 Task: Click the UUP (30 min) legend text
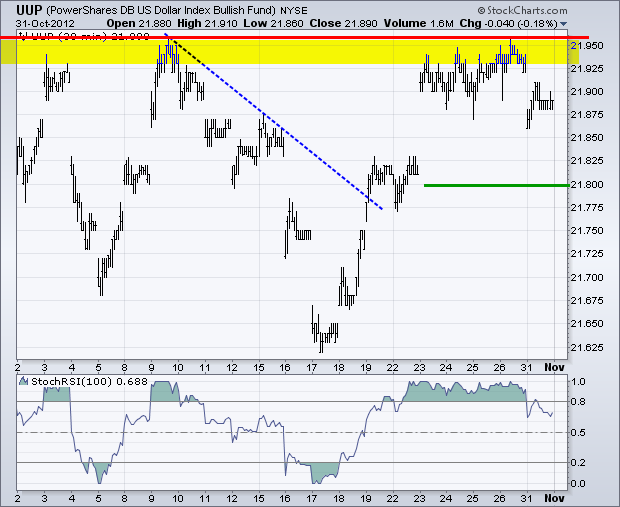pos(90,37)
